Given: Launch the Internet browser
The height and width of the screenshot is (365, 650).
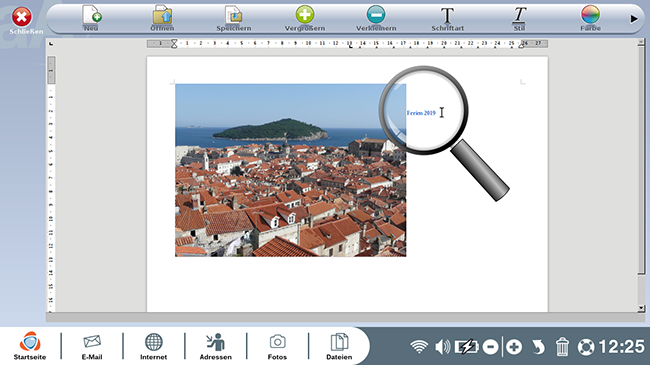Looking at the screenshot, I should pyautogui.click(x=153, y=346).
